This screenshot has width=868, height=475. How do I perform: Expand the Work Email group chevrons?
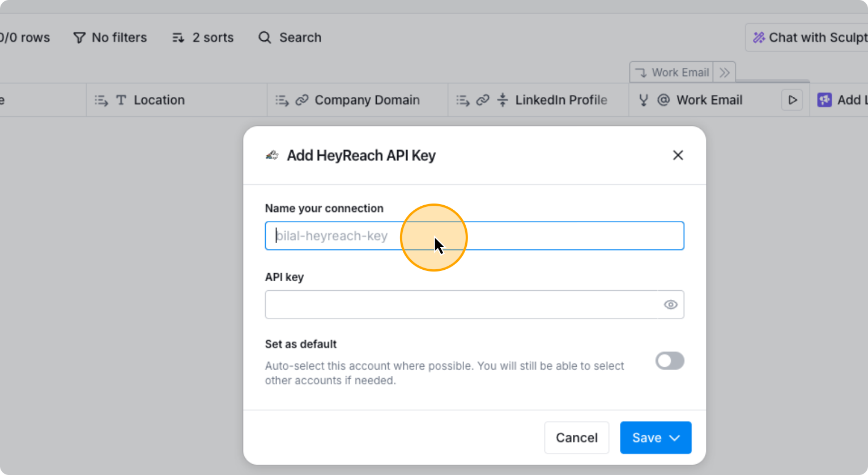click(x=724, y=73)
